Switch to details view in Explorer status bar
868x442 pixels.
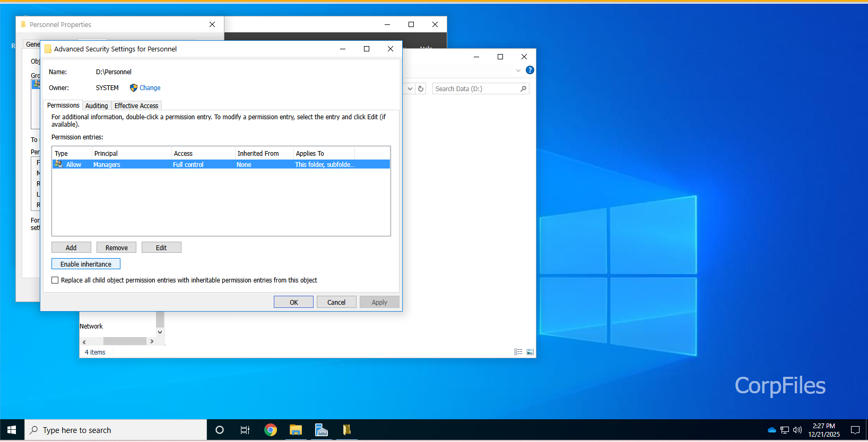coord(518,352)
